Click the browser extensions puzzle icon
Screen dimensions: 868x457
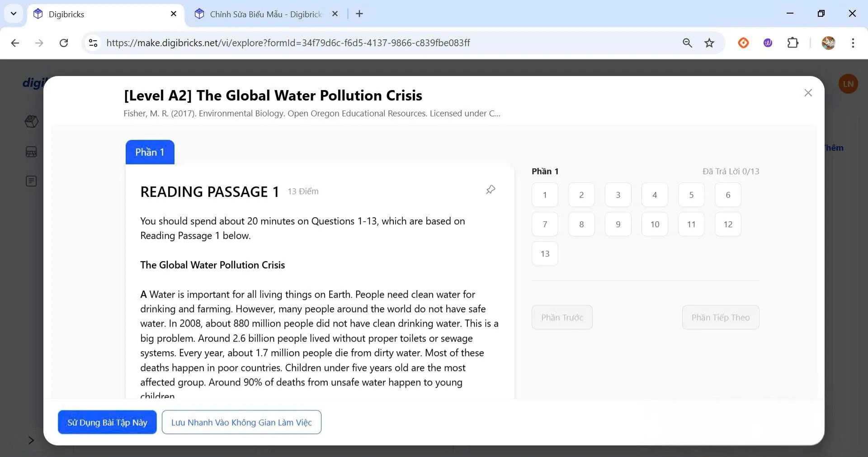793,43
